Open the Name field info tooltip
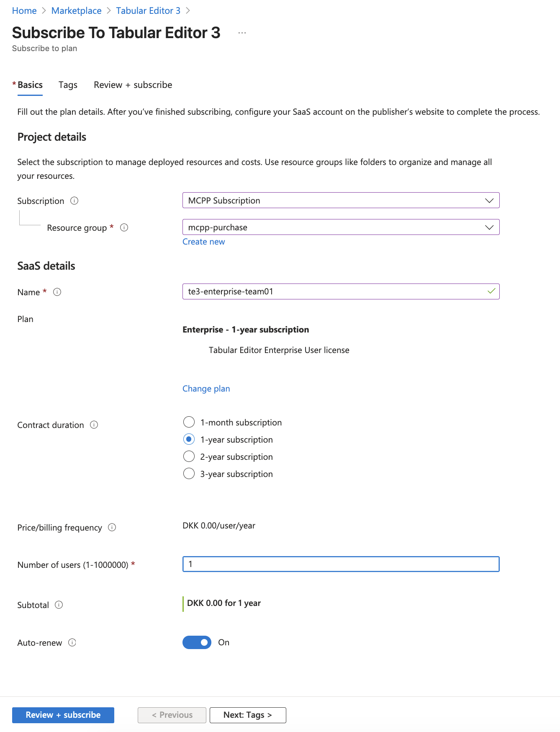This screenshot has width=560, height=732. tap(57, 293)
